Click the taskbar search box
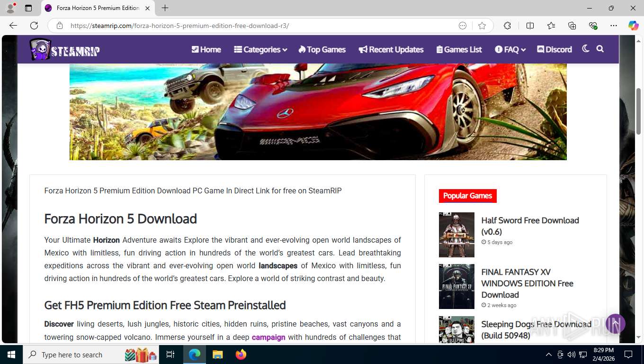 click(91, 355)
